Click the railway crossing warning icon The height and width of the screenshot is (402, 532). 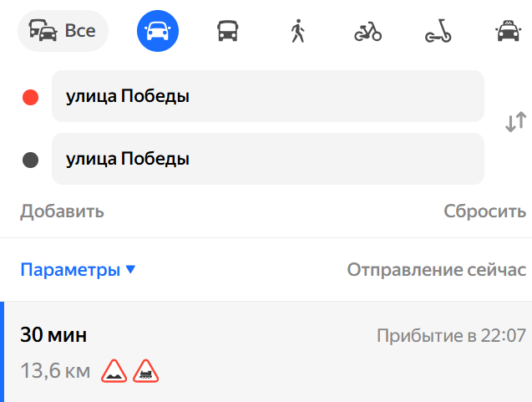point(145,371)
